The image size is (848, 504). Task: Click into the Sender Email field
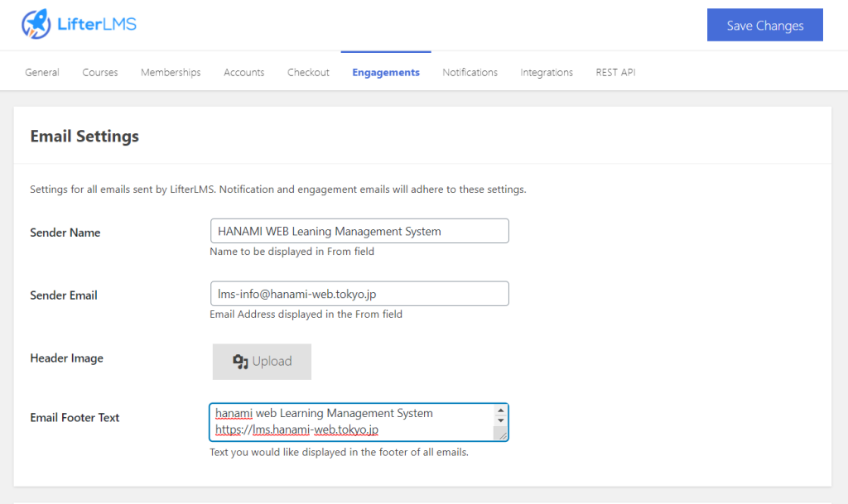pos(359,294)
